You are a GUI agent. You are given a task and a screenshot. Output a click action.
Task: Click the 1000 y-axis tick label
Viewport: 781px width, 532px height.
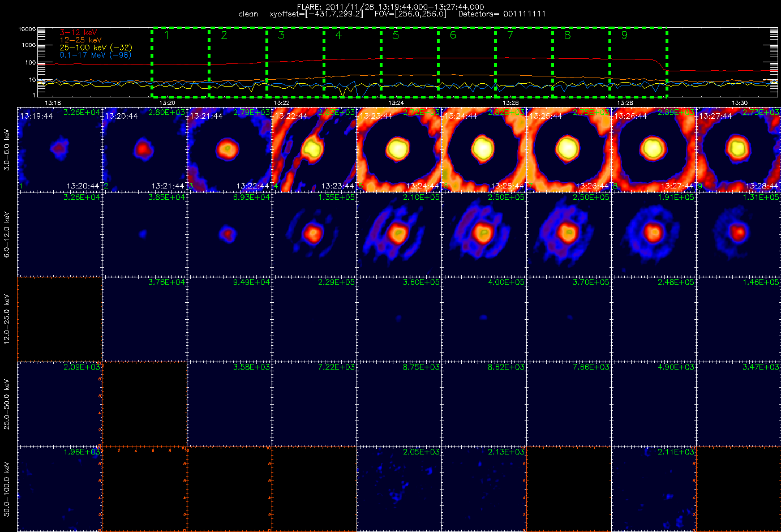[x=29, y=45]
